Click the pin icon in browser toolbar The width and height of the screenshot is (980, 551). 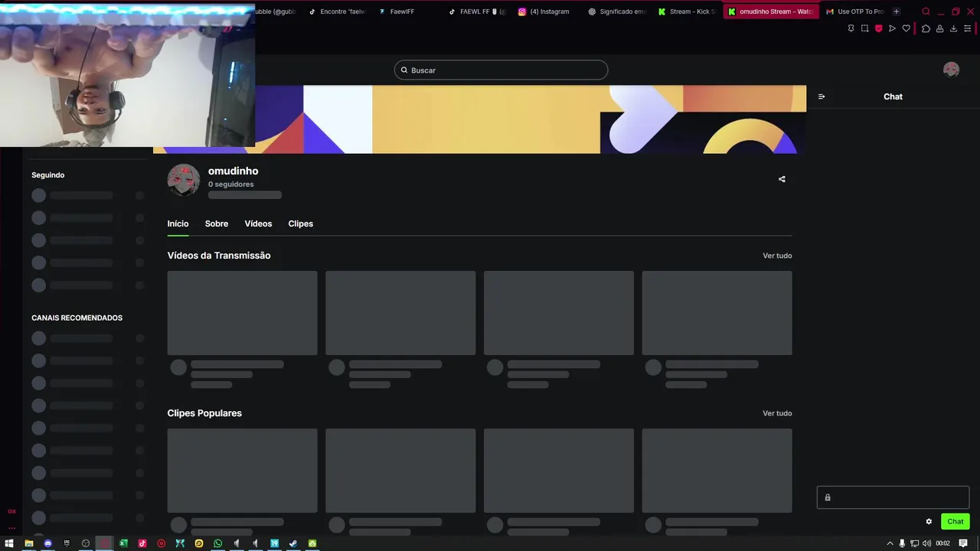(x=851, y=28)
